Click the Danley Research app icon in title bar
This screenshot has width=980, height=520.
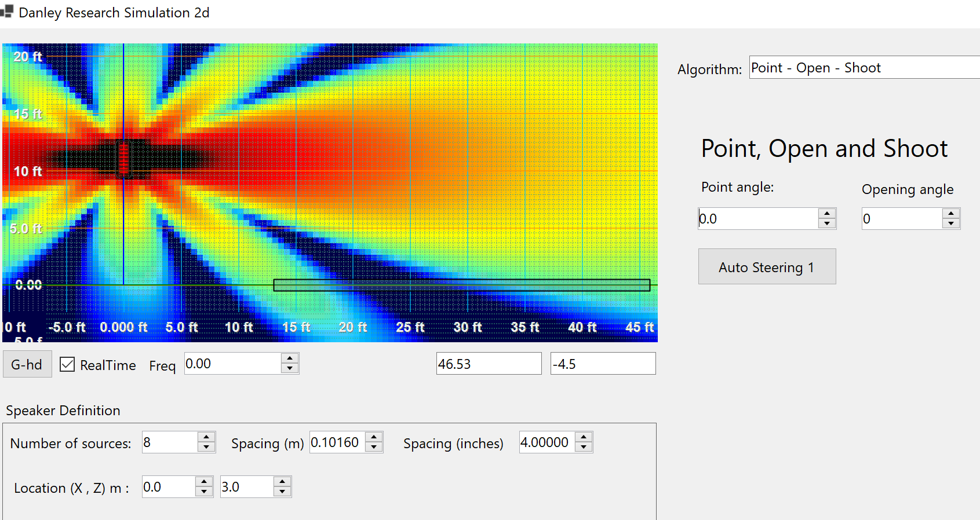coord(6,12)
